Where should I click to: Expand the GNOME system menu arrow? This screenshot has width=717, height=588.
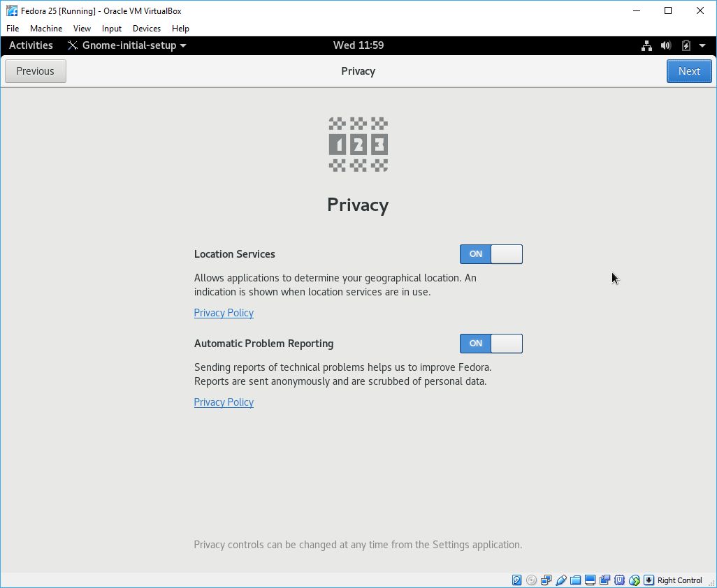[702, 45]
